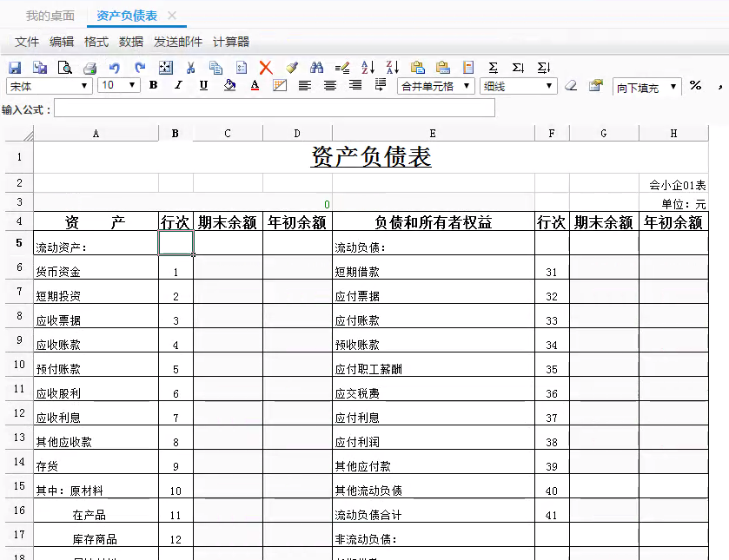
Task: Close the 资产负债表 tab
Action: [x=171, y=16]
